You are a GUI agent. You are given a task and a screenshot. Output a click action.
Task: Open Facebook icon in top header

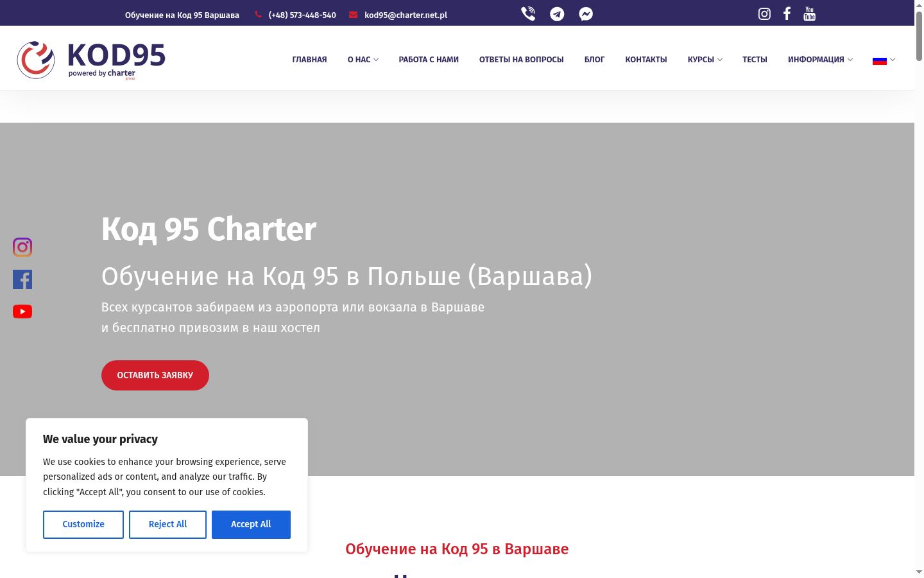pyautogui.click(x=787, y=13)
